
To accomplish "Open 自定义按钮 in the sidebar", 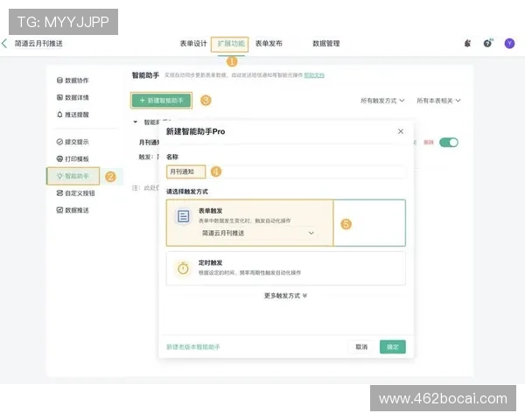I will tap(75, 193).
